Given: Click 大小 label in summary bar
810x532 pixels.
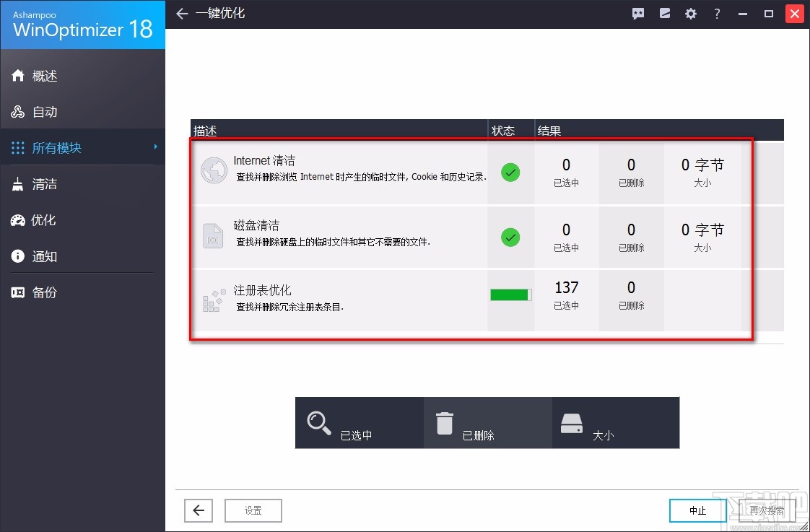Looking at the screenshot, I should tap(603, 435).
